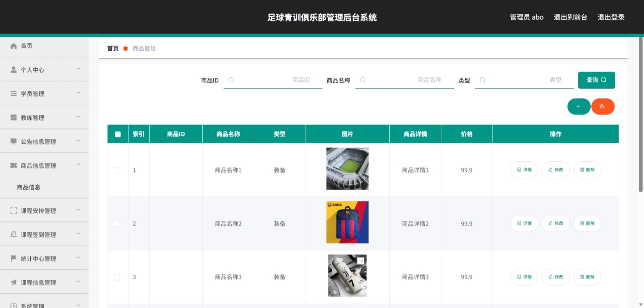Screen dimensions: 644x308
Task: Open 详情 for 商品名称3
Action: point(524,277)
